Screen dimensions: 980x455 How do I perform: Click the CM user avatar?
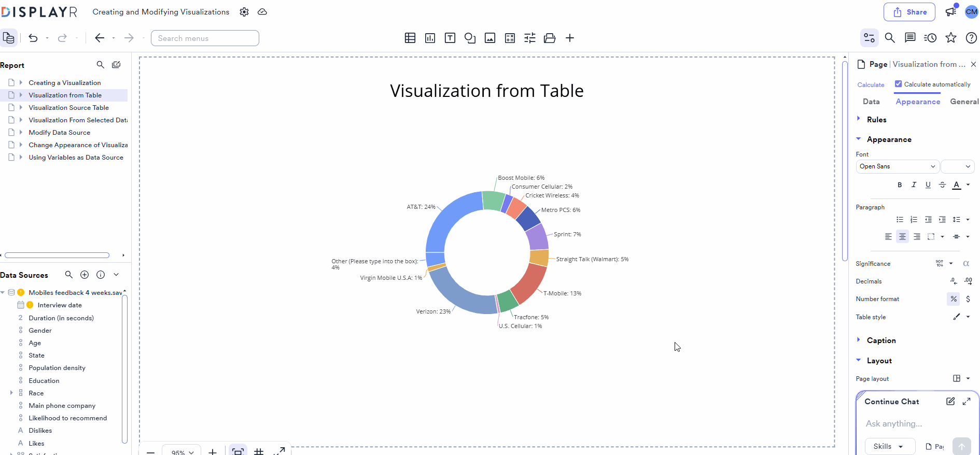[972, 11]
